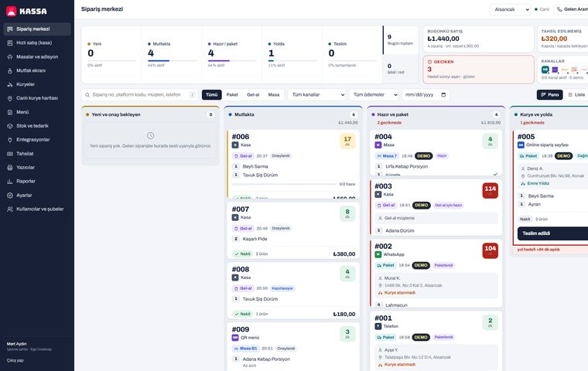
Task: Click Hazırlanıyor status on order #008
Action: tap(282, 288)
